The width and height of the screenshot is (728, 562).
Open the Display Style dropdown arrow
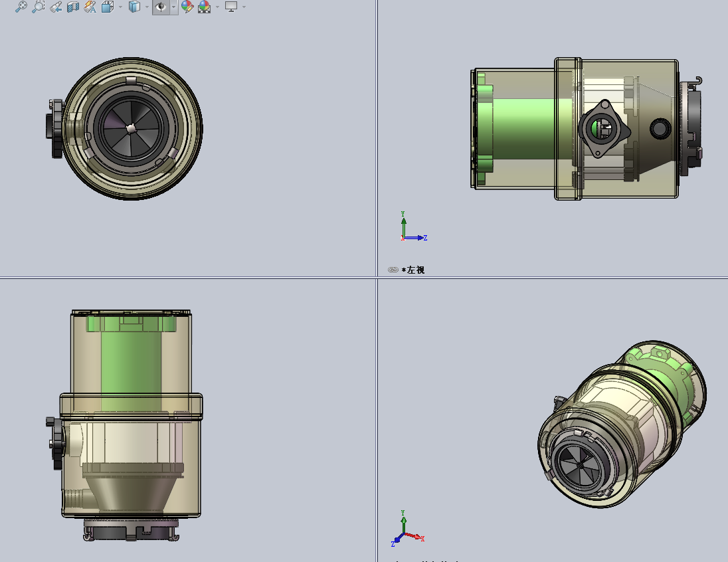[147, 8]
